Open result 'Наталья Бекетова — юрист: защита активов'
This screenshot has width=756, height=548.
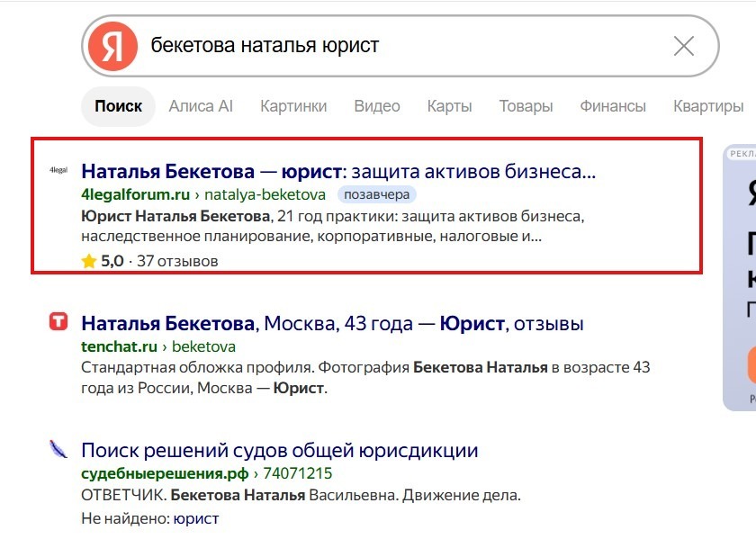pyautogui.click(x=338, y=171)
